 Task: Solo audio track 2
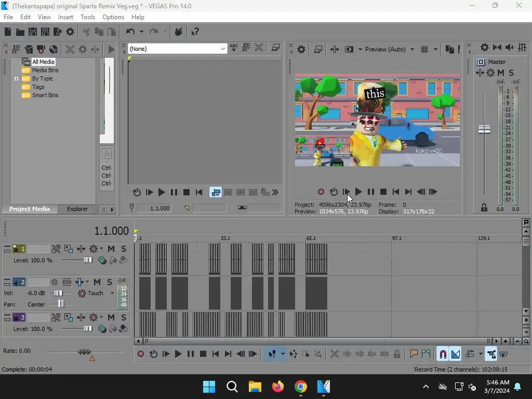[x=110, y=282]
